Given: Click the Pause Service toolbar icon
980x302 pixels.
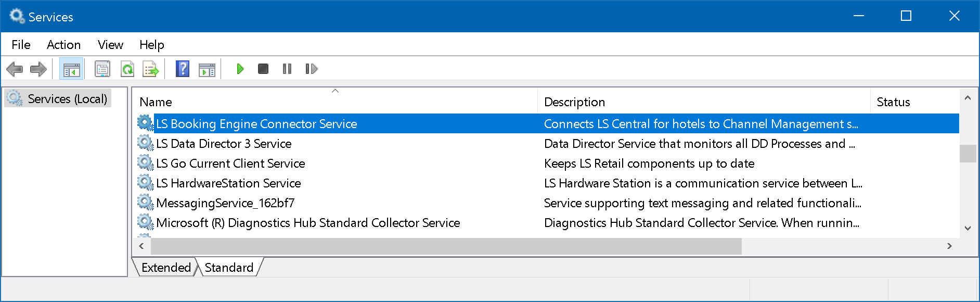Looking at the screenshot, I should tap(287, 69).
